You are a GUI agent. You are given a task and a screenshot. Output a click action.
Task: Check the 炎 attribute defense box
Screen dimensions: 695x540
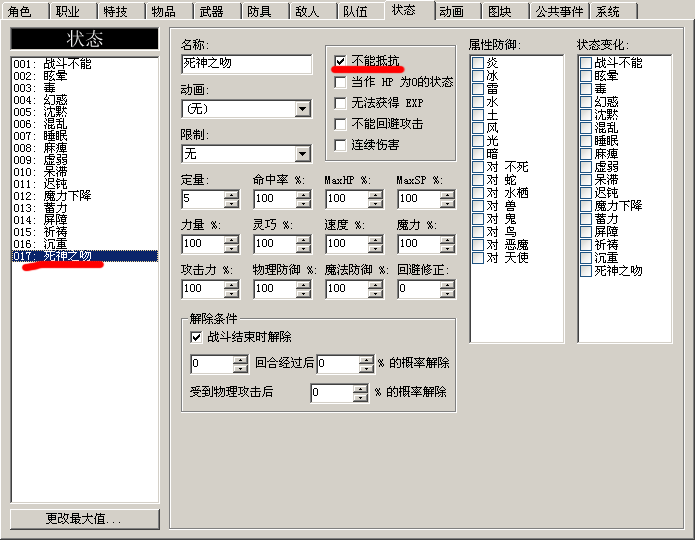point(478,63)
